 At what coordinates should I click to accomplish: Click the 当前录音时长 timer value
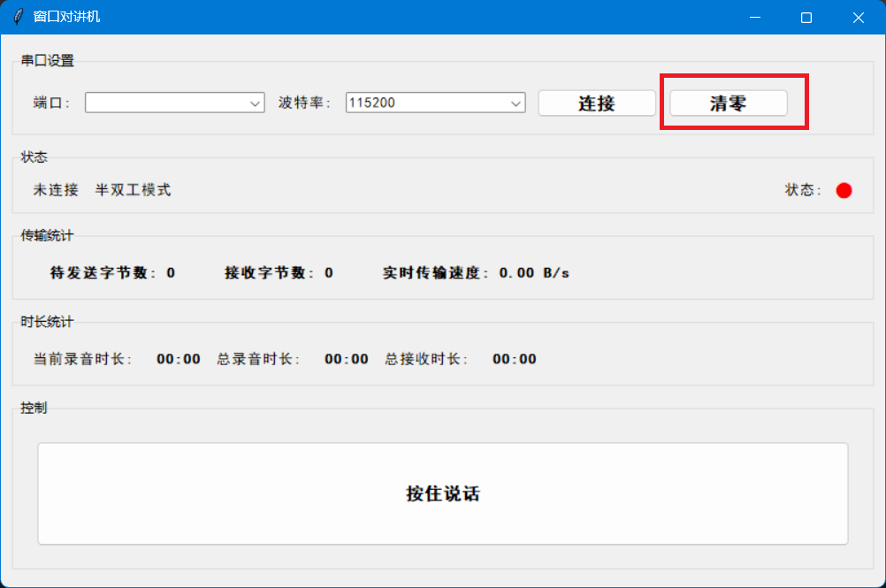[179, 359]
